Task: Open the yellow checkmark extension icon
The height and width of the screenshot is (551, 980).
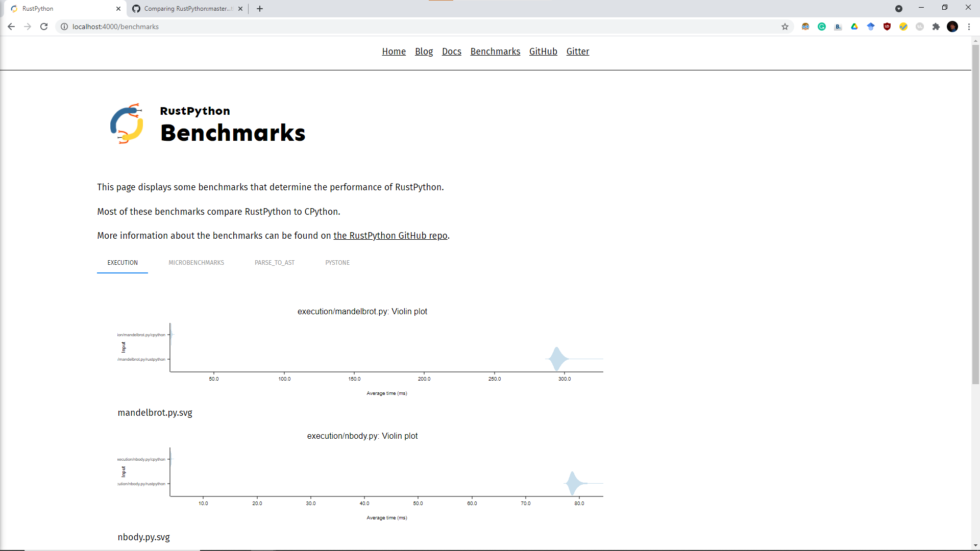Action: (x=903, y=27)
